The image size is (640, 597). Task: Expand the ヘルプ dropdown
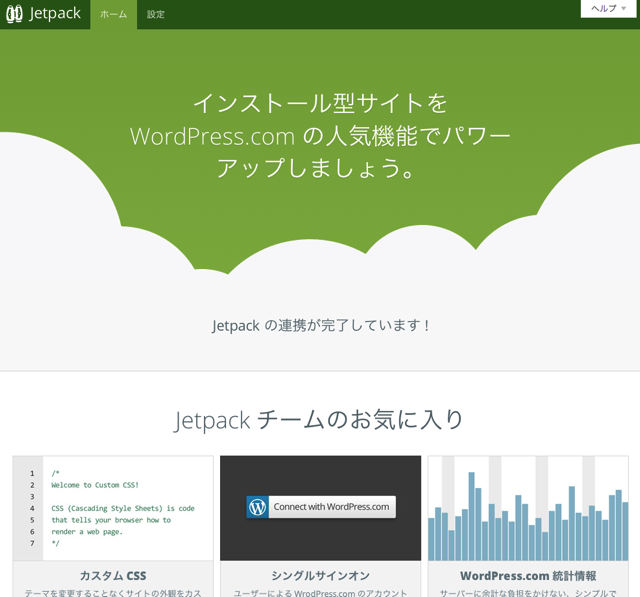click(x=608, y=9)
